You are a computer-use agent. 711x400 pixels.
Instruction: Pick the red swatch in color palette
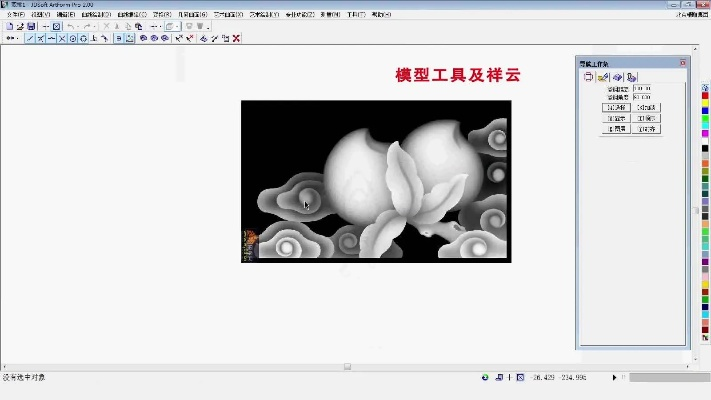coord(705,96)
